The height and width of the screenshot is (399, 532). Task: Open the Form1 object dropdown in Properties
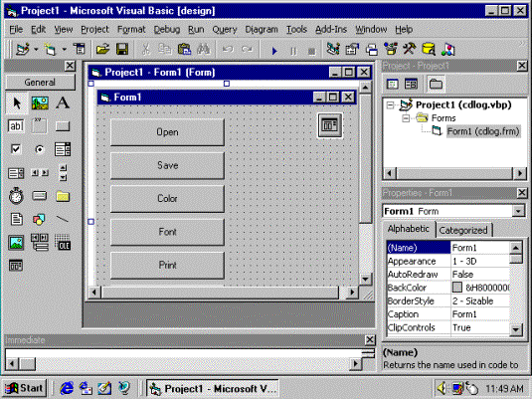point(518,211)
